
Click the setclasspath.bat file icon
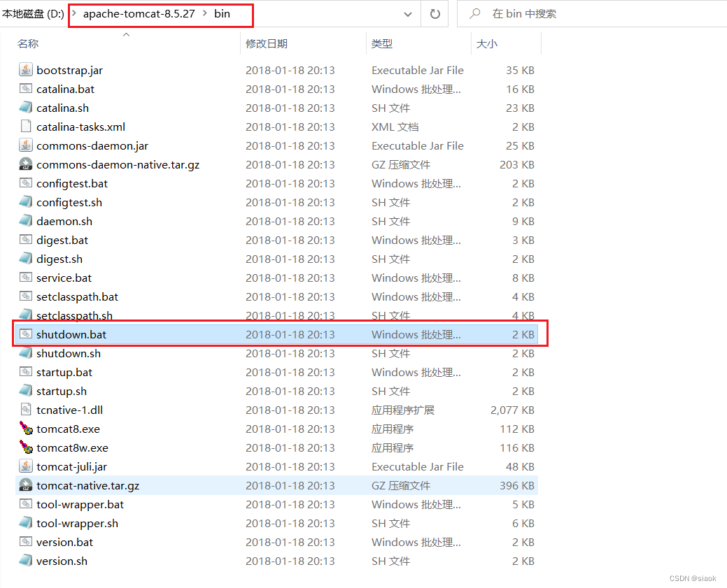coord(26,296)
